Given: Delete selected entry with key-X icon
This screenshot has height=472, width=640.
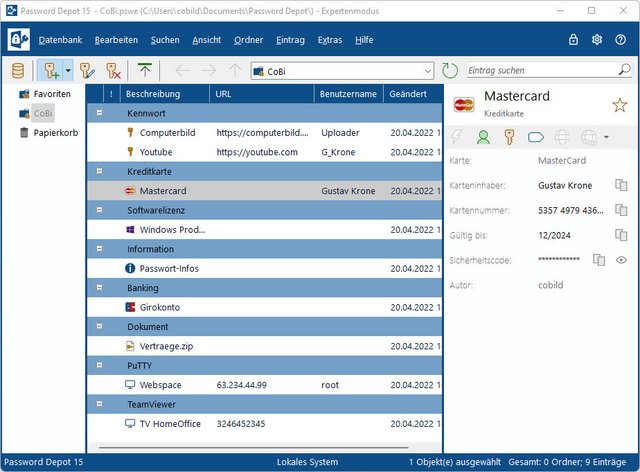Looking at the screenshot, I should pos(113,71).
